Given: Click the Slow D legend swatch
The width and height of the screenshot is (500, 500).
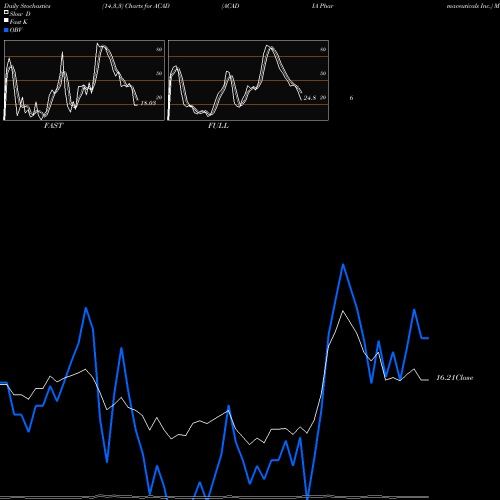Looking at the screenshot, I should 6,13.
